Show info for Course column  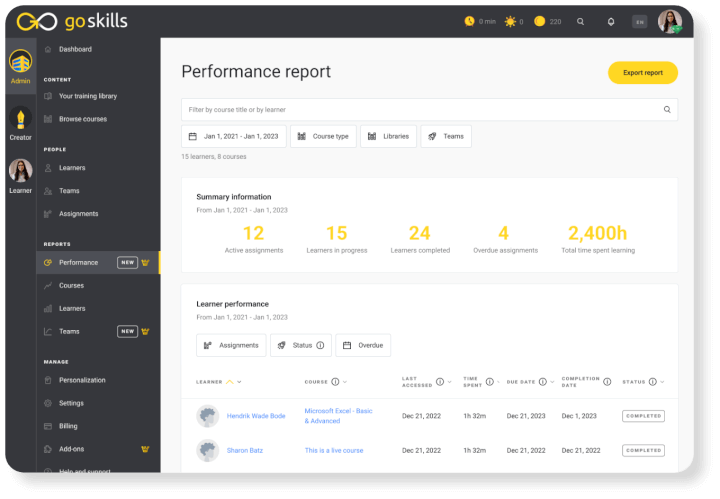[335, 382]
